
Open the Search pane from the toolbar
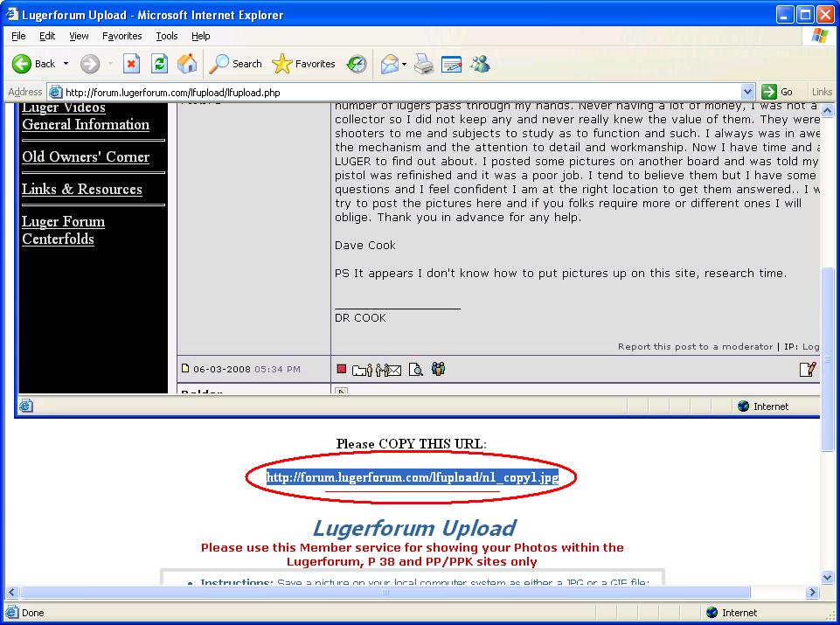[x=235, y=64]
